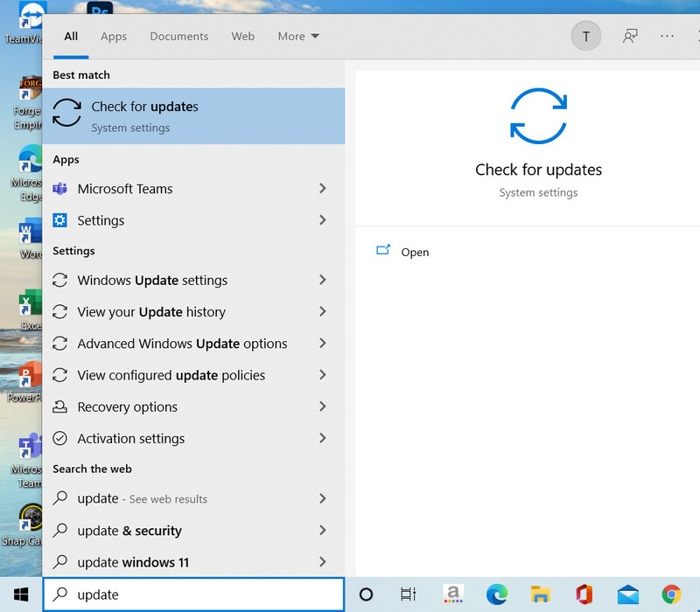Screen dimensions: 700x612
Task: Expand Windows Update settings chevron
Action: pyautogui.click(x=323, y=280)
